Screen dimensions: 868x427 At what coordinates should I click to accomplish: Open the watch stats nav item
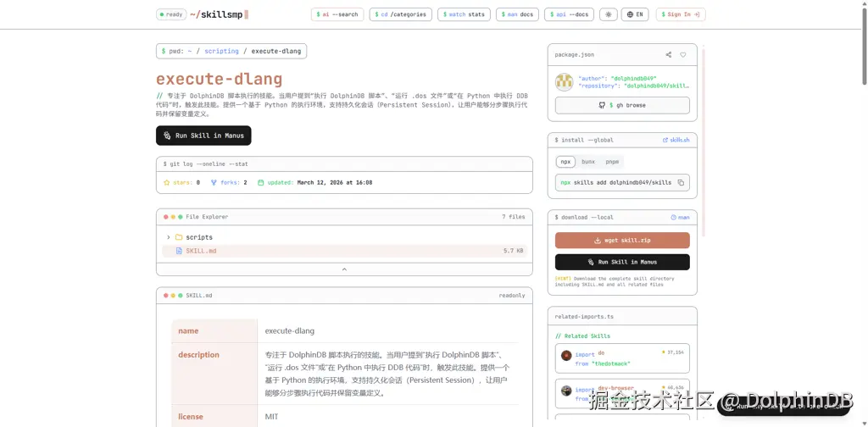pos(464,14)
